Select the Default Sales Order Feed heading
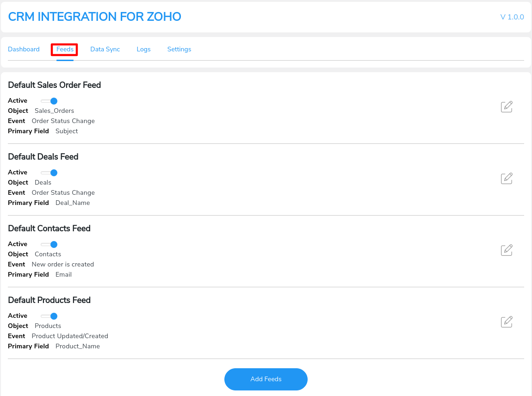This screenshot has width=532, height=396. pos(54,85)
